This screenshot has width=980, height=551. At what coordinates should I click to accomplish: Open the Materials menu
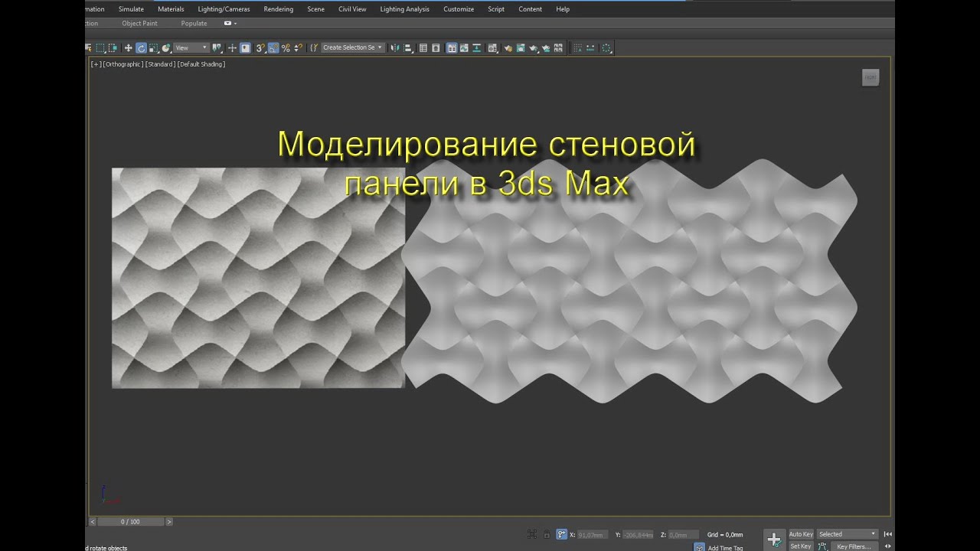(x=171, y=9)
